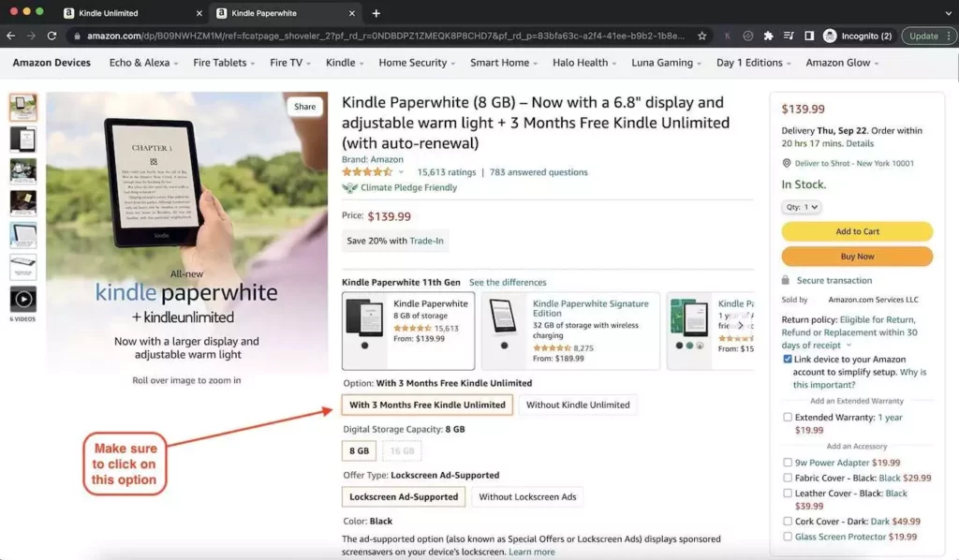This screenshot has height=560, width=959.
Task: Click the browser forward arrow
Action: [31, 37]
